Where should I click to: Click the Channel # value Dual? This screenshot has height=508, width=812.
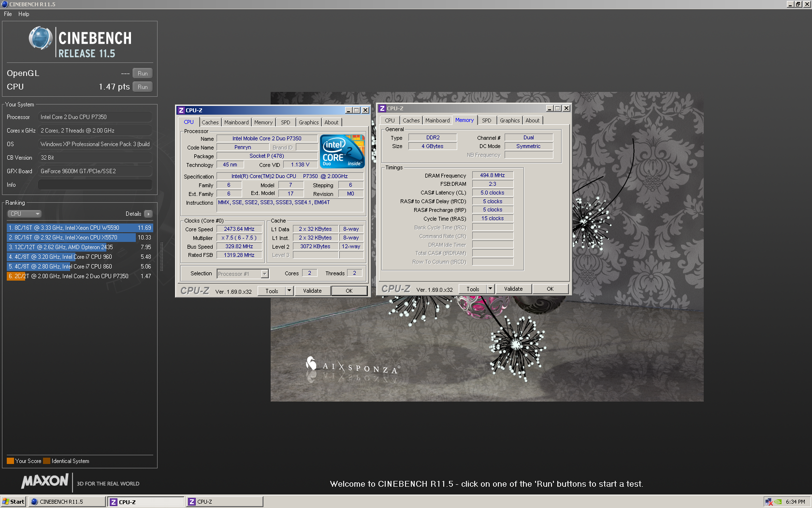point(529,138)
